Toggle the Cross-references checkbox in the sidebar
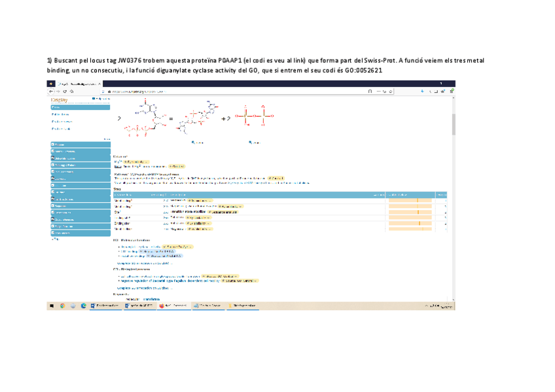Viewport: 555px width, 392px height. click(53, 219)
